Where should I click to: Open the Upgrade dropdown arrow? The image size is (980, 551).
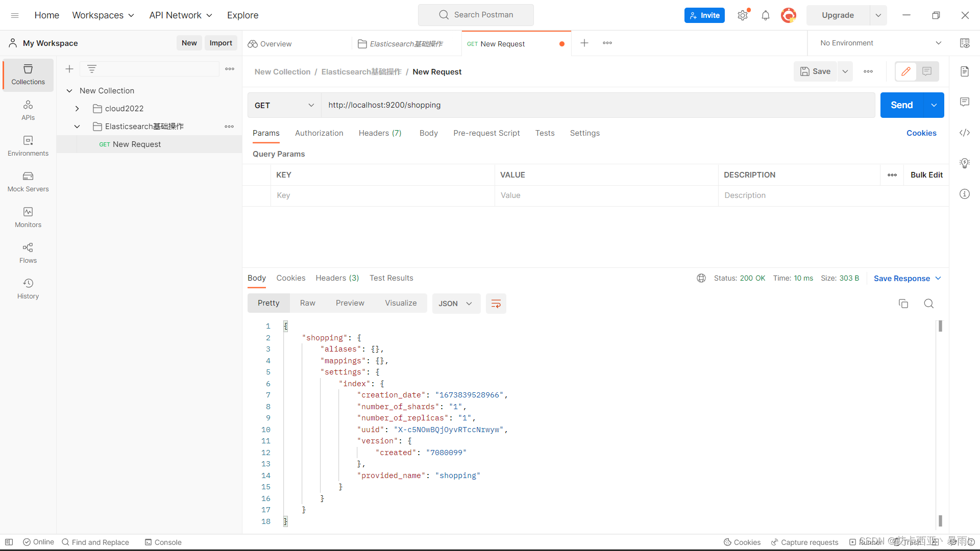click(878, 15)
